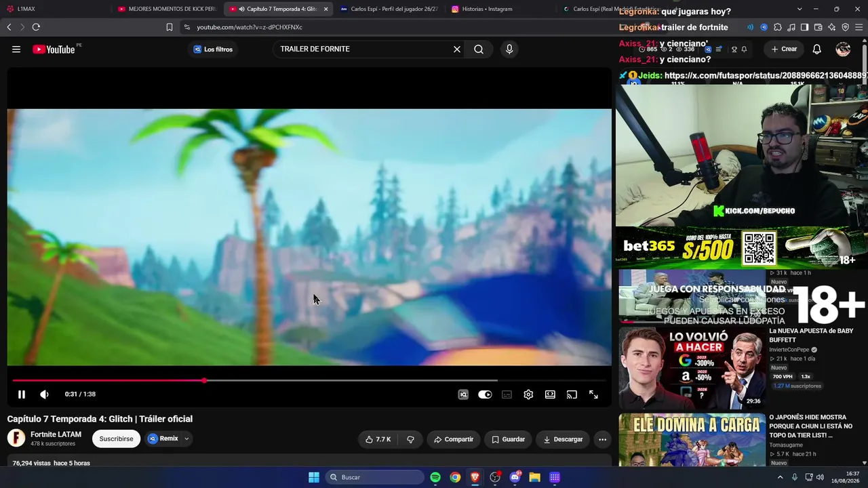
Task: Open La NUEVA APUESTA de BABY BUFFETT thumbnail
Action: click(692, 368)
